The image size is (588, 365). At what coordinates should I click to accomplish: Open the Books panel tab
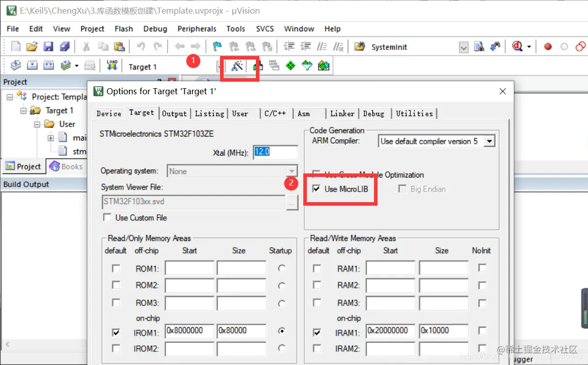[66, 166]
